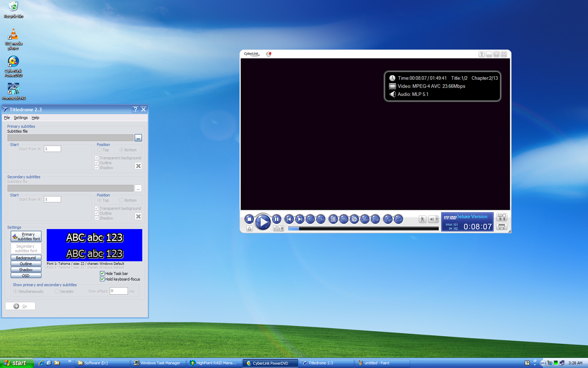Switch to untitled - Paint taskbar button
The image size is (588, 368).
pos(382,363)
